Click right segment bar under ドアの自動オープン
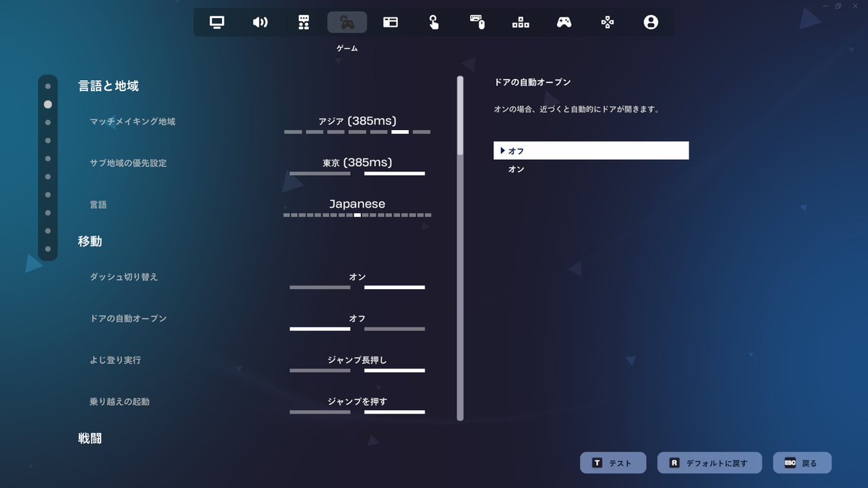This screenshot has height=488, width=868. coord(394,329)
